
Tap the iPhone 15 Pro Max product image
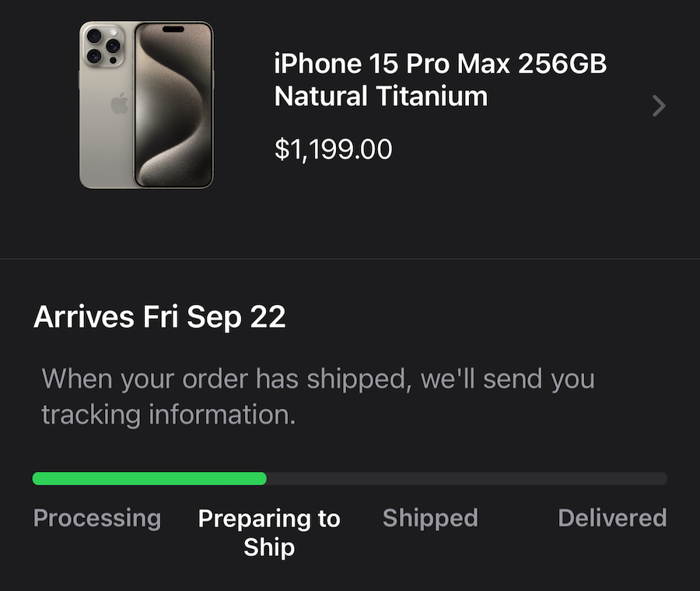click(x=146, y=105)
